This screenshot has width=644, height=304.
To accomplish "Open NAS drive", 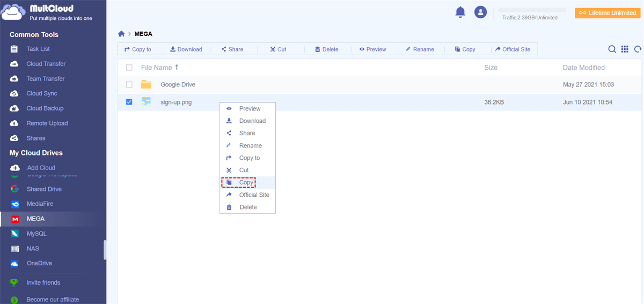I will tap(32, 249).
